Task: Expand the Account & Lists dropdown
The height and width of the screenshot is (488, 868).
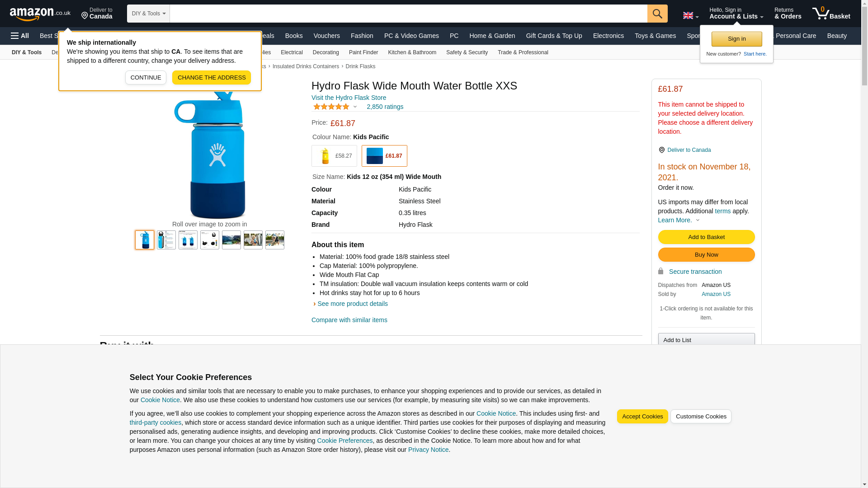Action: click(736, 14)
